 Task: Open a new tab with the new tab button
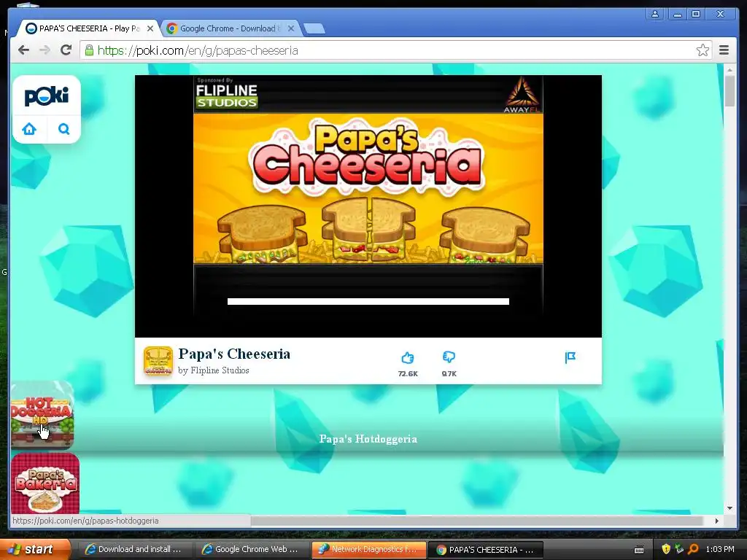(314, 29)
